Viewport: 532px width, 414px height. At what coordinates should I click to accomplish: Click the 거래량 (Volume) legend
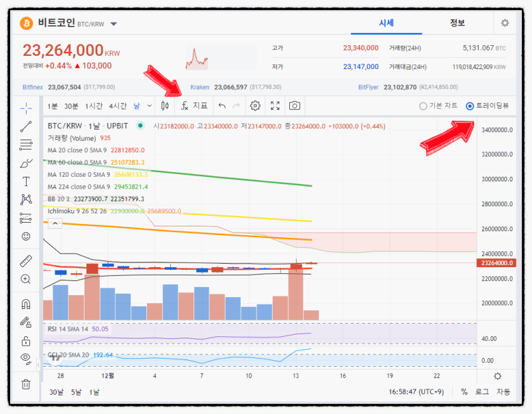[79, 138]
